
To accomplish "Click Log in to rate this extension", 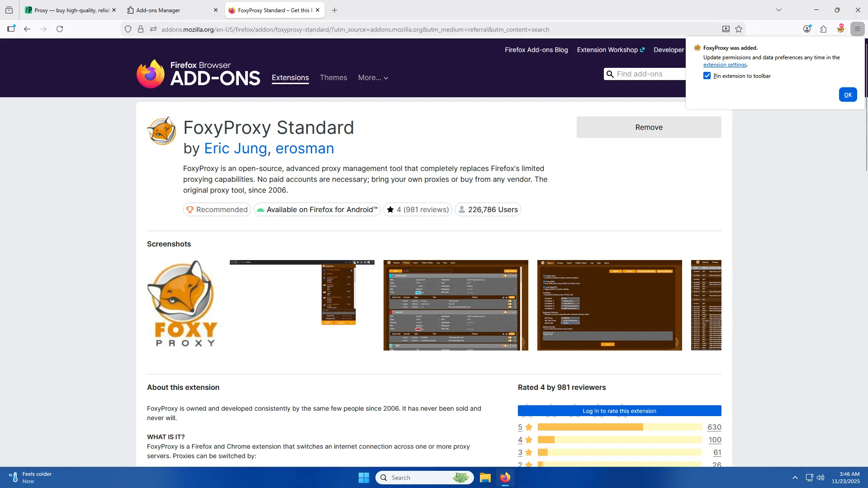I will (x=619, y=411).
